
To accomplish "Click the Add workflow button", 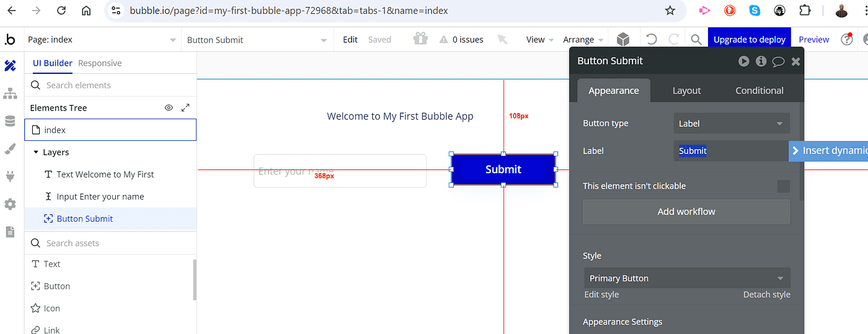I will [686, 212].
